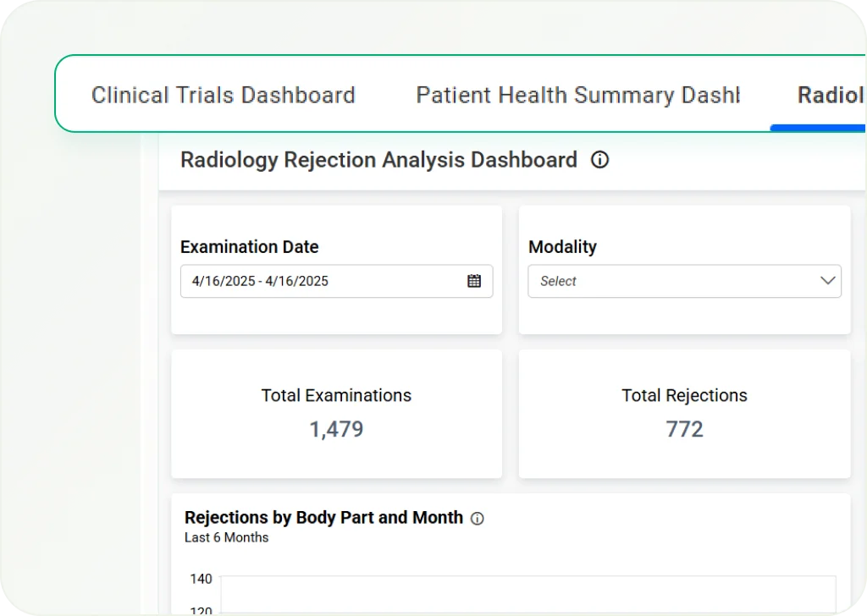Click info icon next to Rejections by Body Part

pos(478,519)
